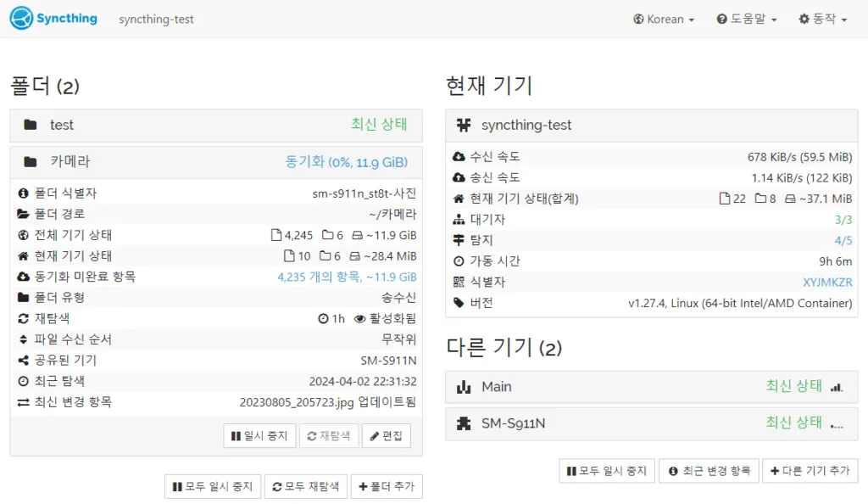Pause all folders with 모두 일시 중지

click(212, 486)
